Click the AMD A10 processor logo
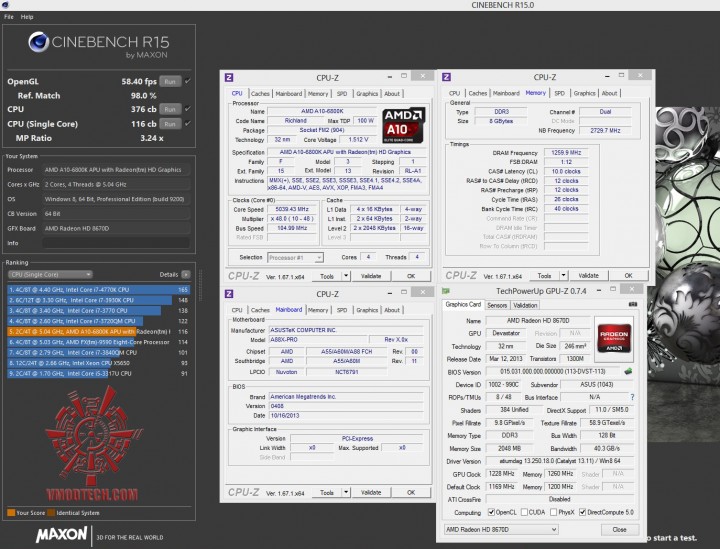Screen dimensions: 720x549 click(403, 125)
